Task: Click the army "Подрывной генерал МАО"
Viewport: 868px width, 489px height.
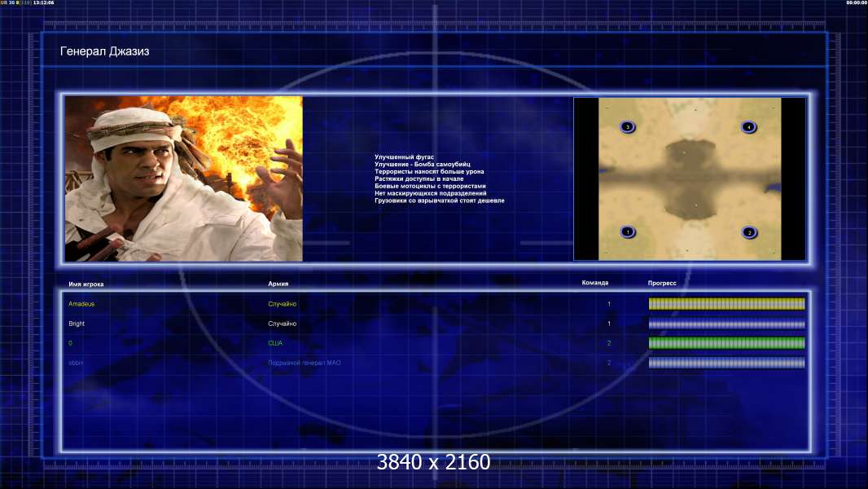Action: click(305, 363)
